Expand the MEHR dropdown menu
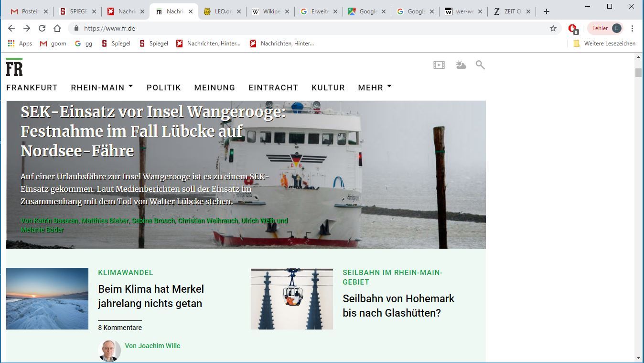 coord(375,88)
